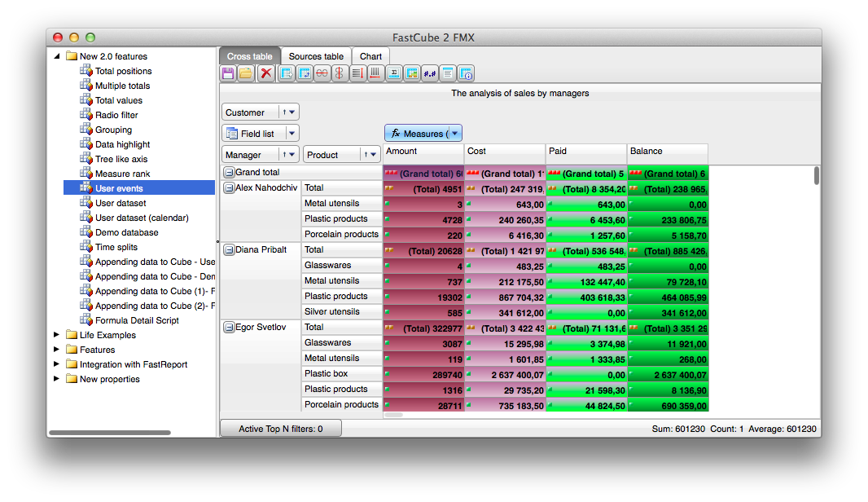
Task: Click the sigma totals toolbar icon
Action: pos(394,73)
